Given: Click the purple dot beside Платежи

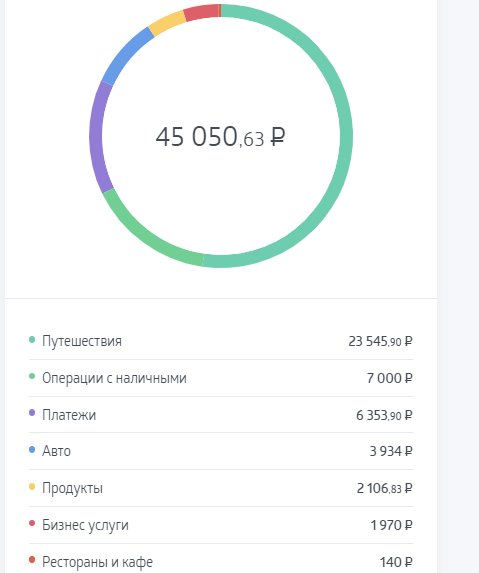Looking at the screenshot, I should tap(32, 413).
